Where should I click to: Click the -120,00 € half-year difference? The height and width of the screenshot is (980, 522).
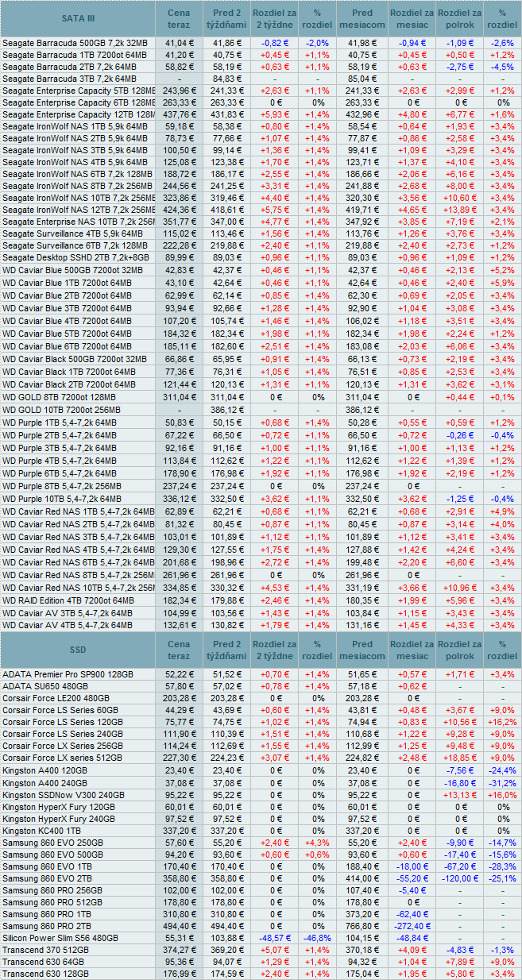point(459,879)
